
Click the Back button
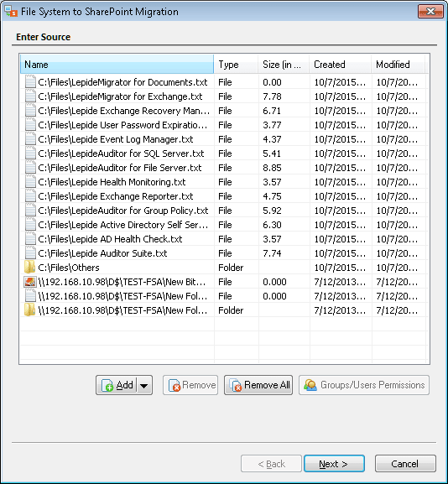pos(271,463)
